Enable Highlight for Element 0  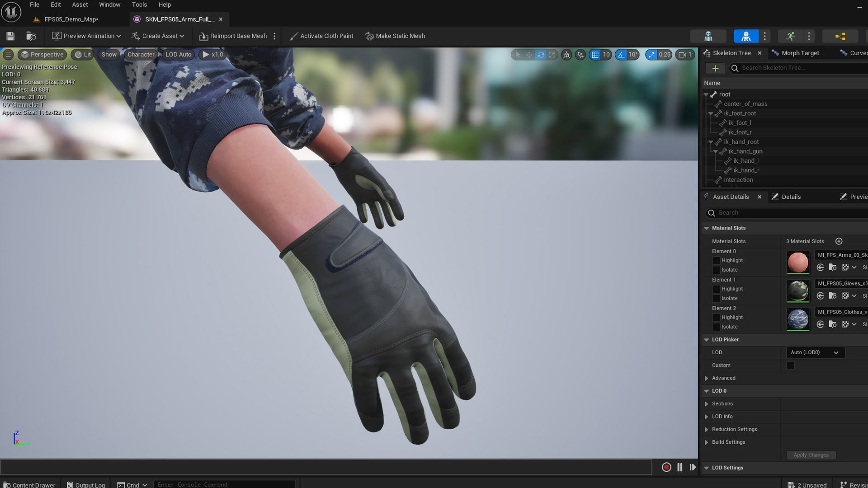(716, 261)
